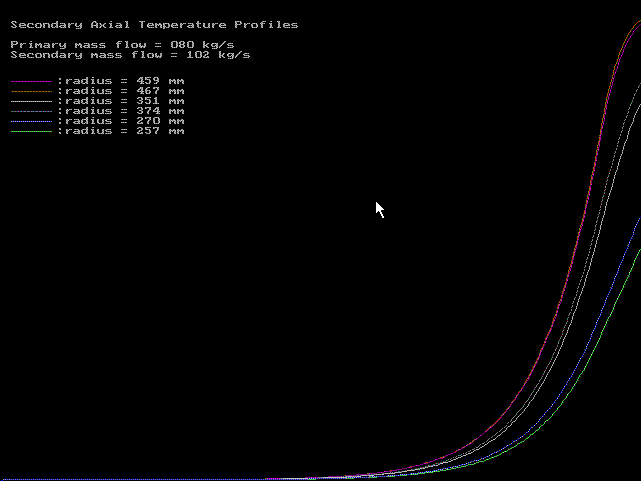Screen dimensions: 641x481
Task: Click the Secondary Axial Temperature Profiles title
Action: 154,24
